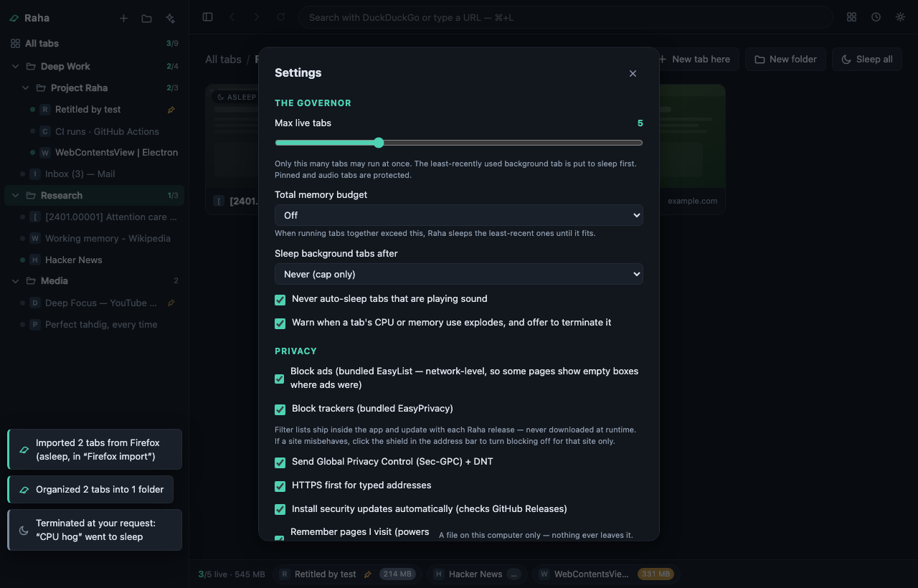This screenshot has height=588, width=918.
Task: Open the clock icon in the top toolbar
Action: click(876, 17)
